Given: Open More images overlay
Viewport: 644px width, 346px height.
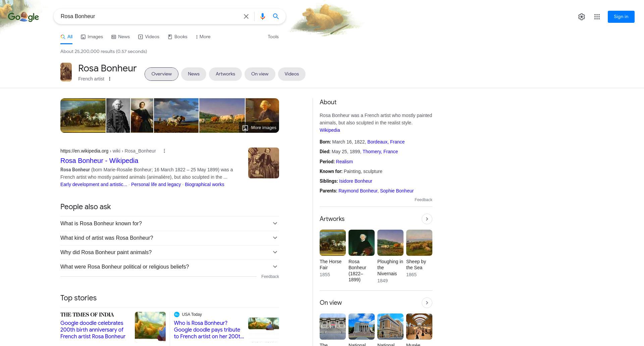Looking at the screenshot, I should tap(259, 128).
